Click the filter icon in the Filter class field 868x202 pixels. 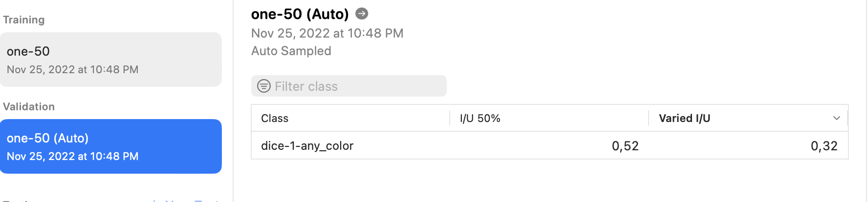pos(264,86)
